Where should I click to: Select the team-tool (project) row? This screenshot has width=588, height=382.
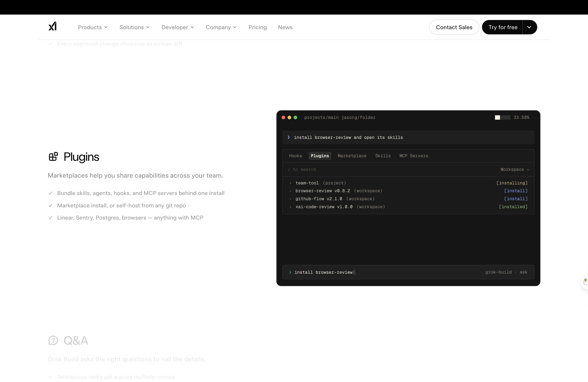[408, 183]
